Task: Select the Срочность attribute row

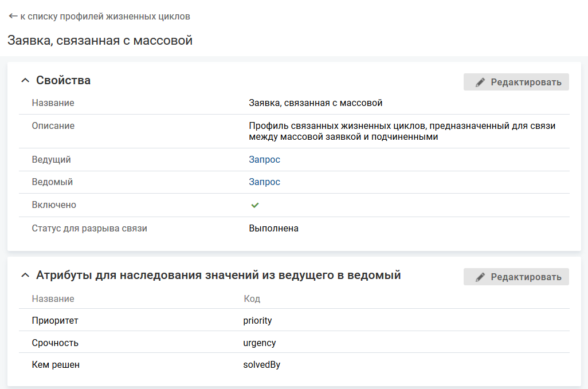Action: tap(55, 343)
